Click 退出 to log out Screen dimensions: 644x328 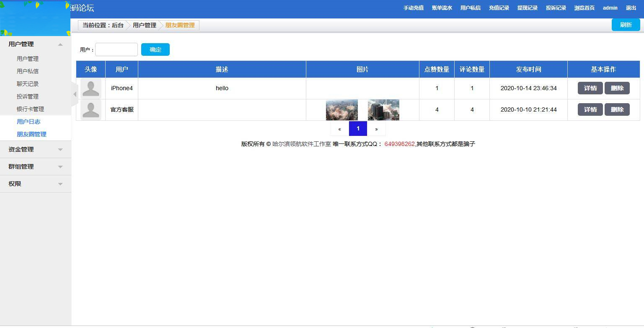[x=631, y=8]
